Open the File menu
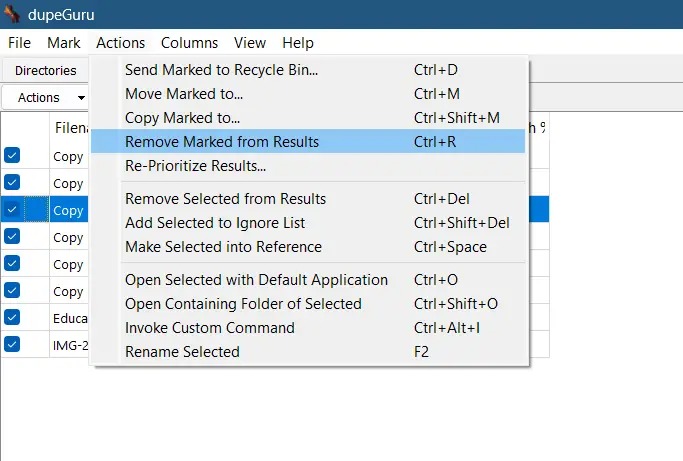683x461 pixels. (19, 43)
